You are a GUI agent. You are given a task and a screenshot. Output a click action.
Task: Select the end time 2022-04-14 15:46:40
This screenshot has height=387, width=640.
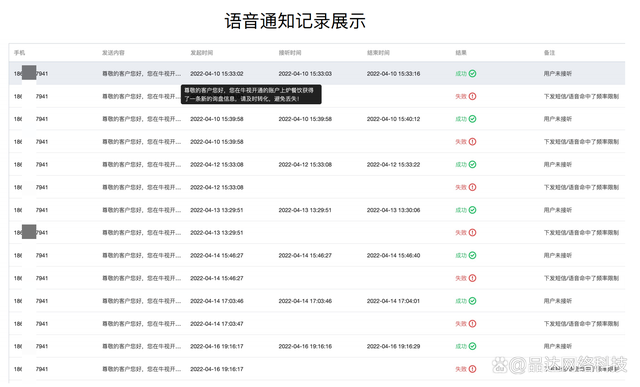pos(393,256)
